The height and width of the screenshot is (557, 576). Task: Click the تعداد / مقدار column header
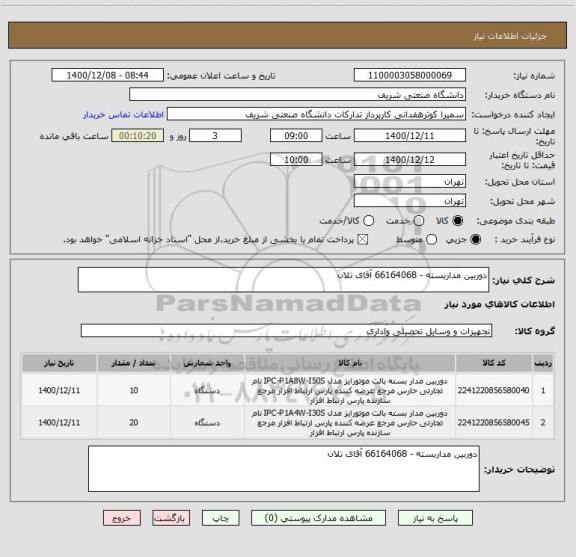pos(134,363)
